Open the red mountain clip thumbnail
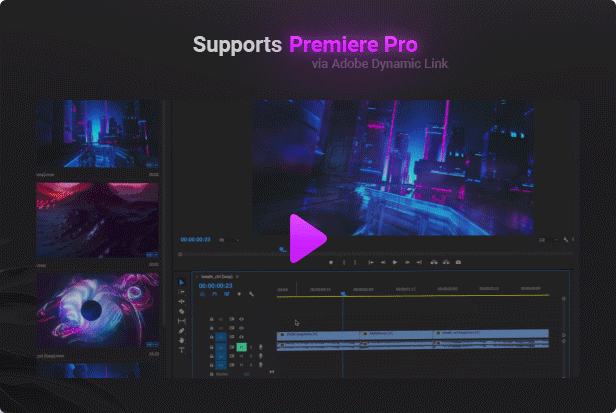 pos(97,220)
